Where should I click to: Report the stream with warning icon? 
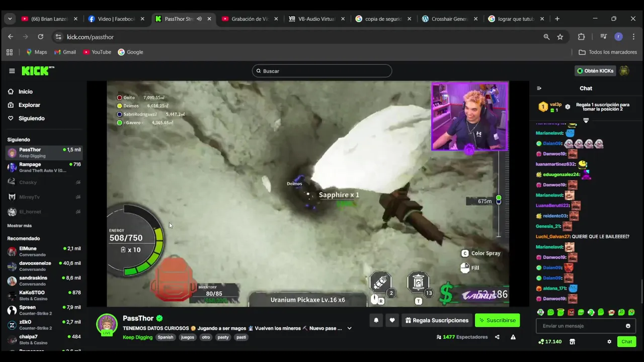[x=513, y=337]
